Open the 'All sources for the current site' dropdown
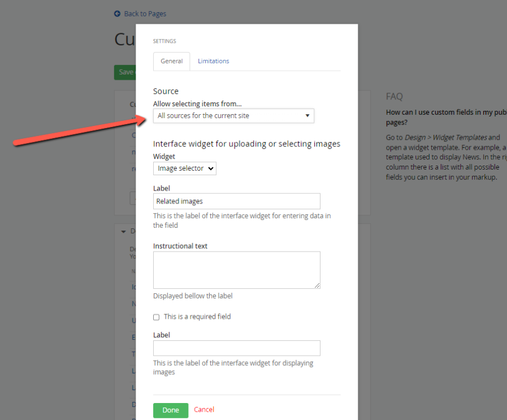 tap(233, 116)
